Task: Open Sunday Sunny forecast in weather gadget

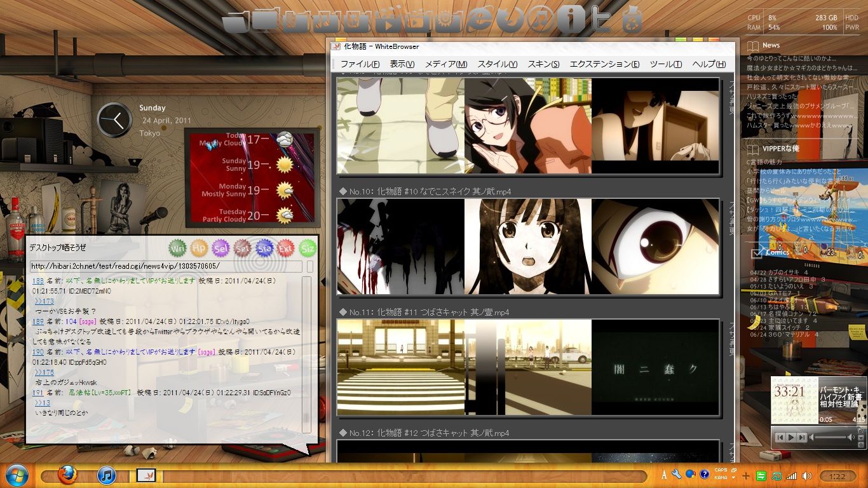Action: [x=257, y=165]
